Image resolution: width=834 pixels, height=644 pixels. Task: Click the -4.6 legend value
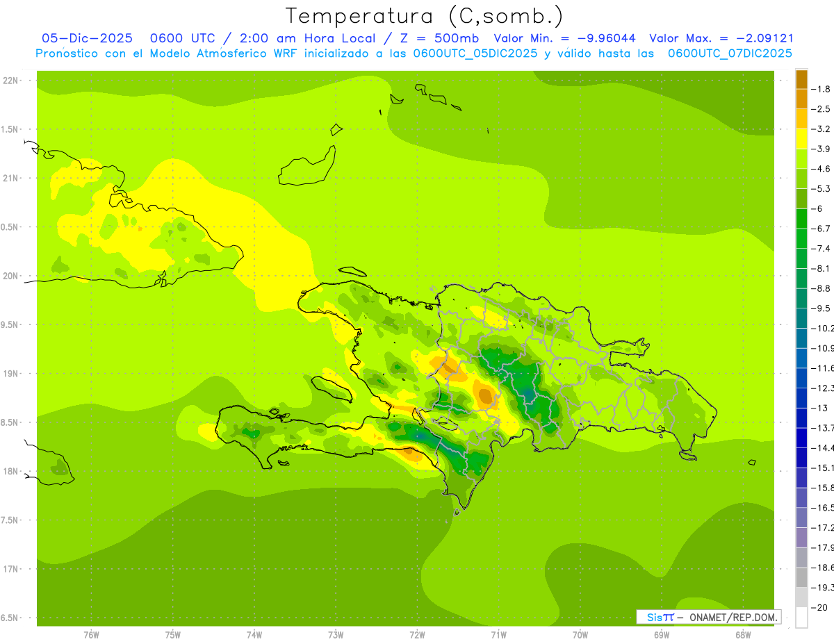(821, 169)
